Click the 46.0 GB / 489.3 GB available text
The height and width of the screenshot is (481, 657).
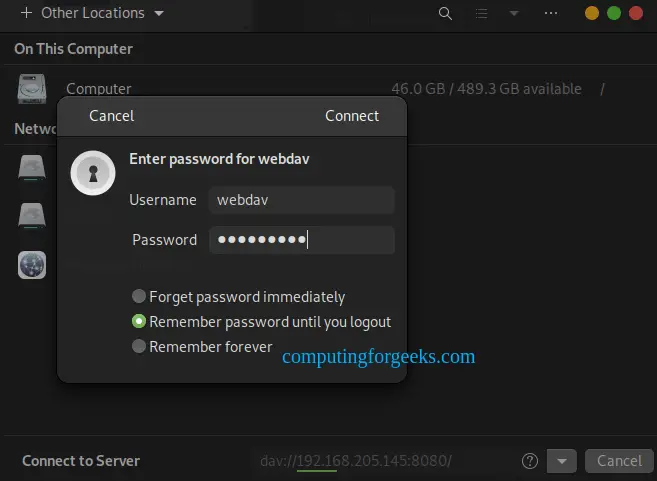pos(486,89)
